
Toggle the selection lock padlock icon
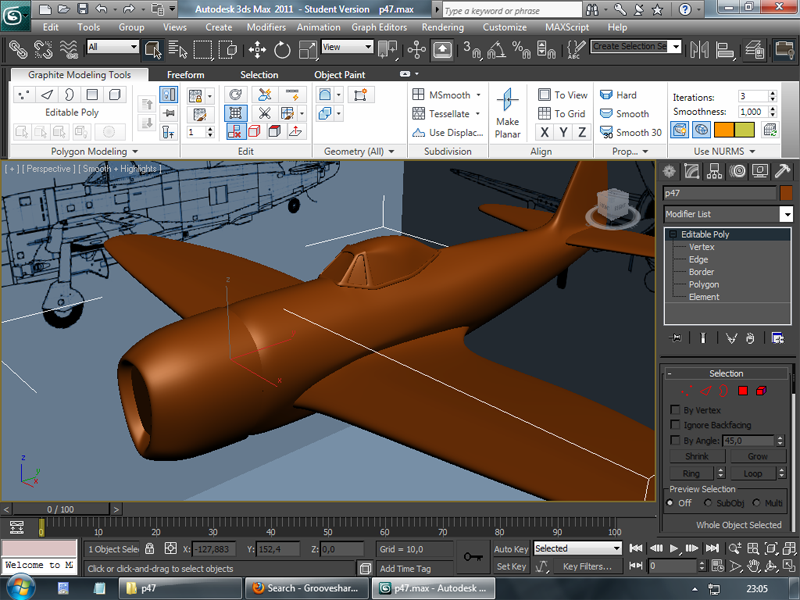click(x=149, y=549)
